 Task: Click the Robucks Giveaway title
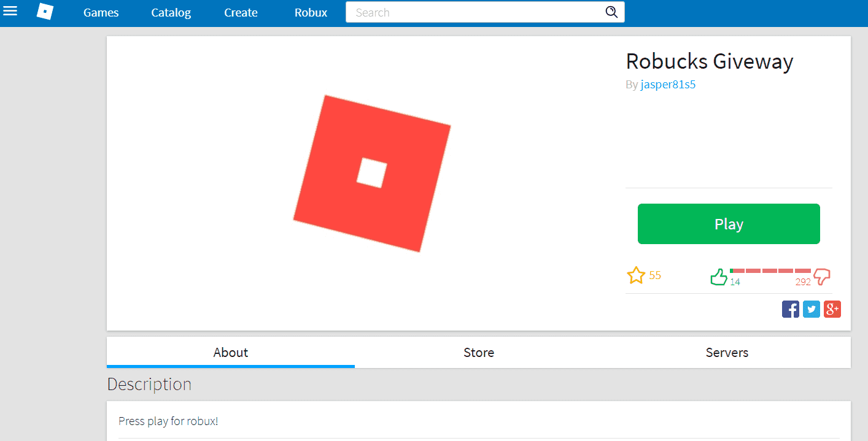710,61
